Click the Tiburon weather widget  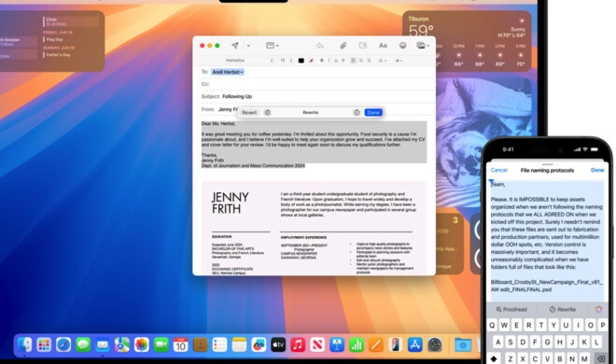click(467, 41)
